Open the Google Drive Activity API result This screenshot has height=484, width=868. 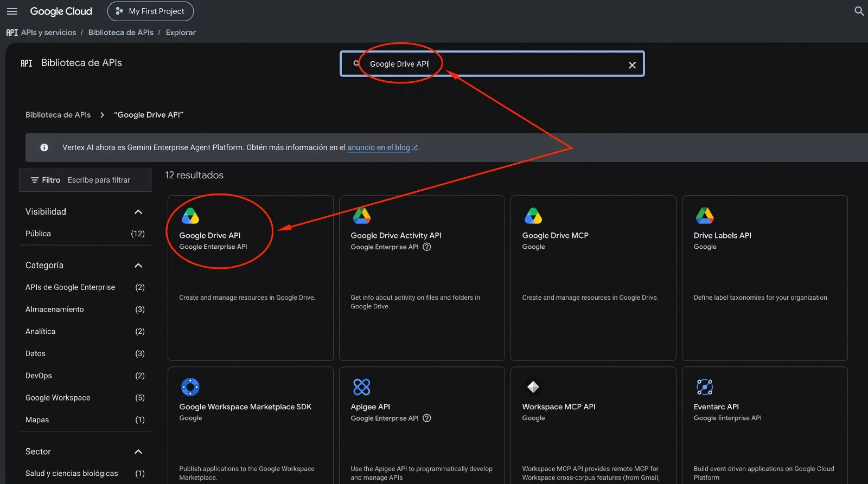tap(396, 235)
